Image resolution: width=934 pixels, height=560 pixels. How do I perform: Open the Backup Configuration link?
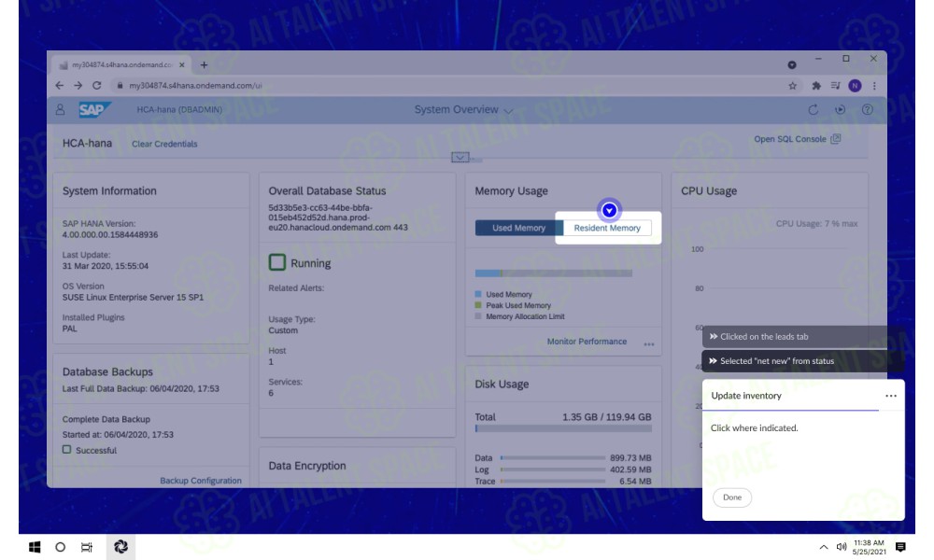[x=201, y=481]
